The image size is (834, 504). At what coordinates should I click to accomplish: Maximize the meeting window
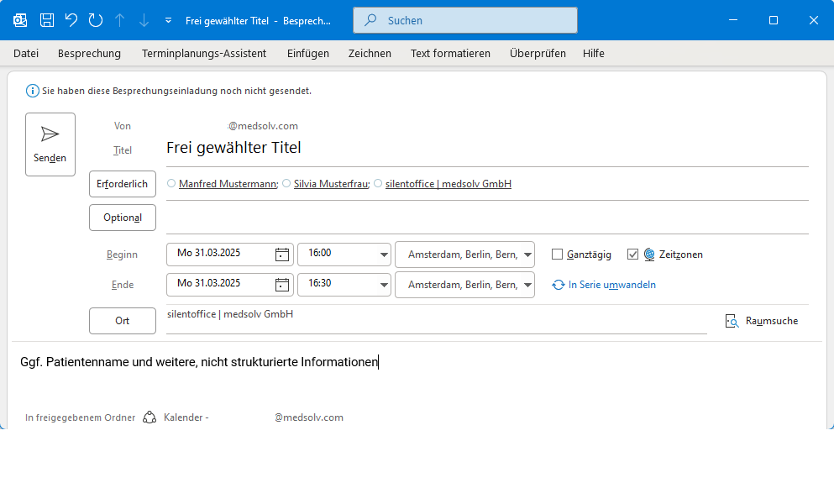point(774,20)
